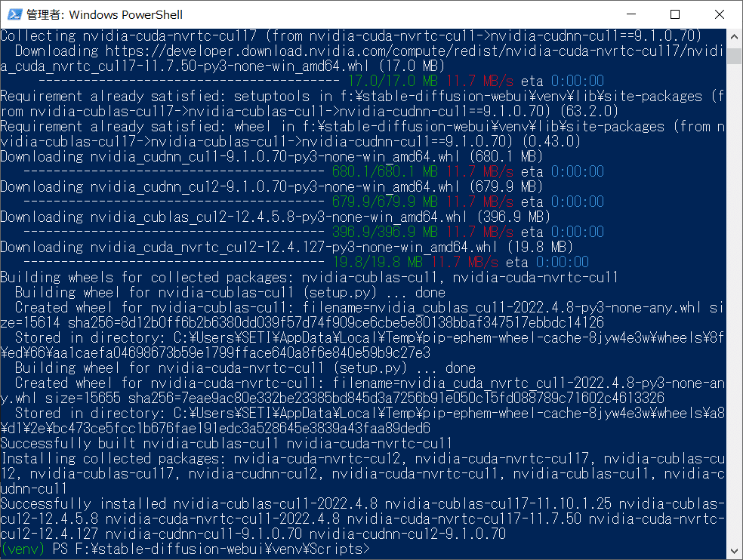
Task: Click 'Installing collected packages' line
Action: pyautogui.click(x=362, y=474)
